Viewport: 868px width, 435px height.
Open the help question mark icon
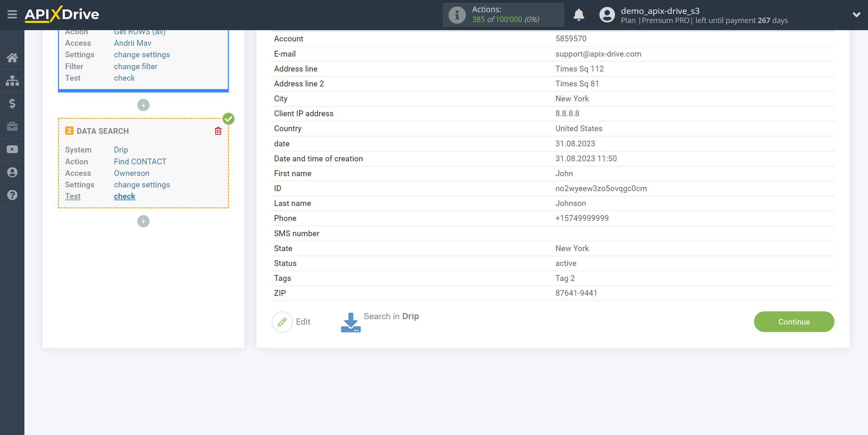coord(12,195)
